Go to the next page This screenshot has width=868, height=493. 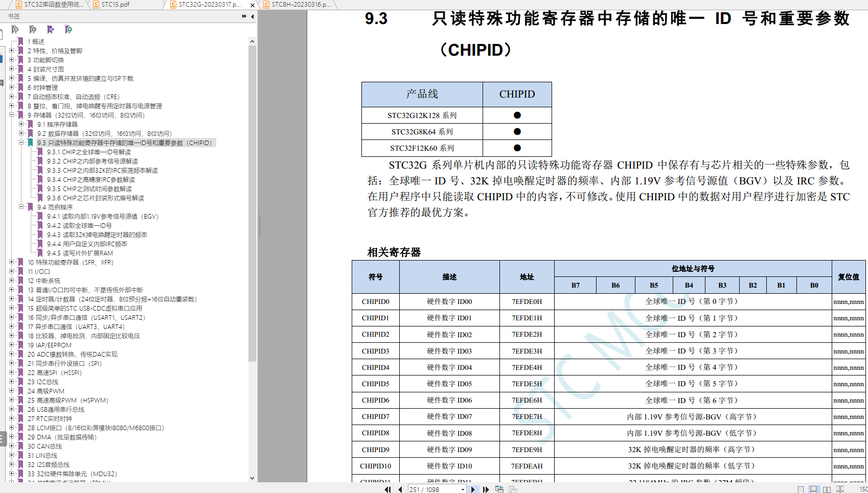[473, 489]
